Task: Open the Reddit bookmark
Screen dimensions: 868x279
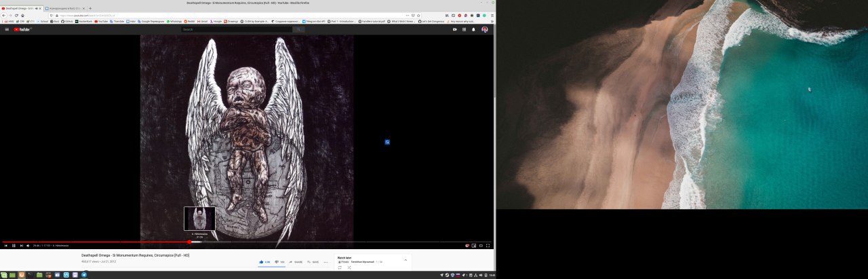Action: tap(189, 21)
